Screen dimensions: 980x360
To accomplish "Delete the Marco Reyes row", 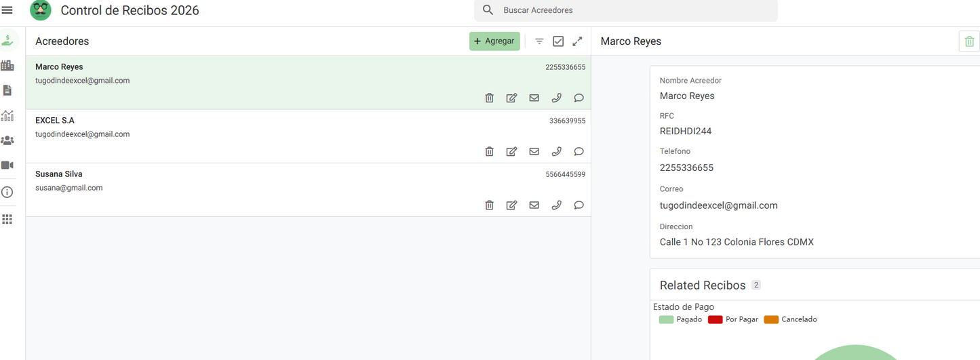I will (x=489, y=98).
